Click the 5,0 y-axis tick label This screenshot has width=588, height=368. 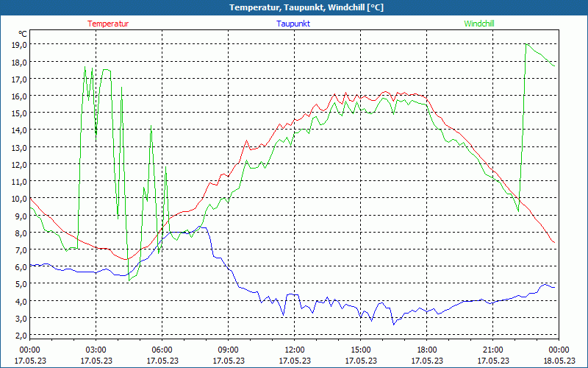(x=19, y=284)
